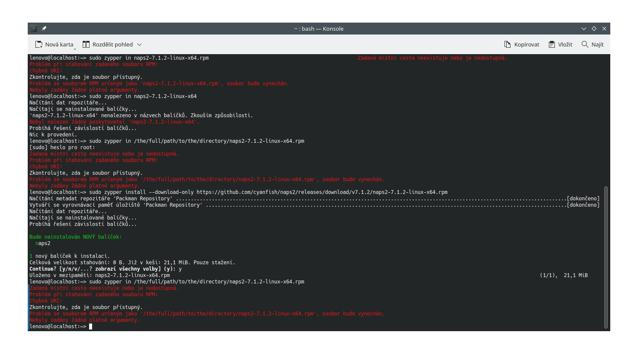Expand the Rozdělit pohled chevron
This screenshot has height=364, width=638.
coord(139,44)
